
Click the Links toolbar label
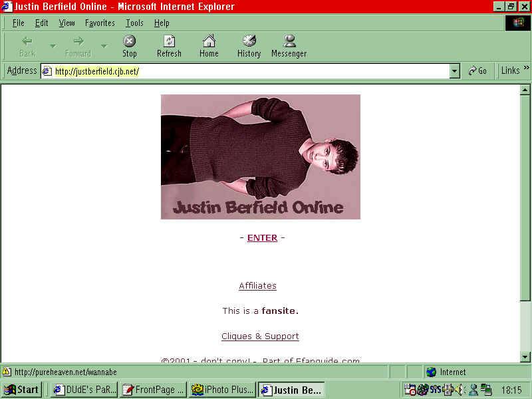point(510,70)
